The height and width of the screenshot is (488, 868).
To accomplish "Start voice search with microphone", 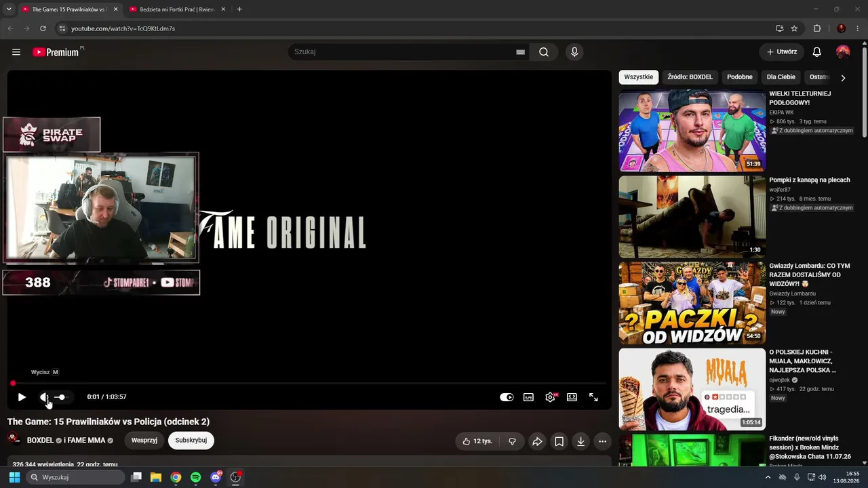I will pos(574,52).
